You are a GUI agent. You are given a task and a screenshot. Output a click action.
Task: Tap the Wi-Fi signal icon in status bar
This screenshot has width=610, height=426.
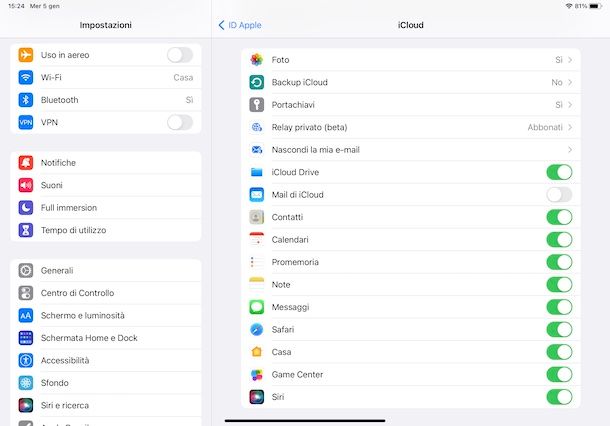pyautogui.click(x=569, y=6)
